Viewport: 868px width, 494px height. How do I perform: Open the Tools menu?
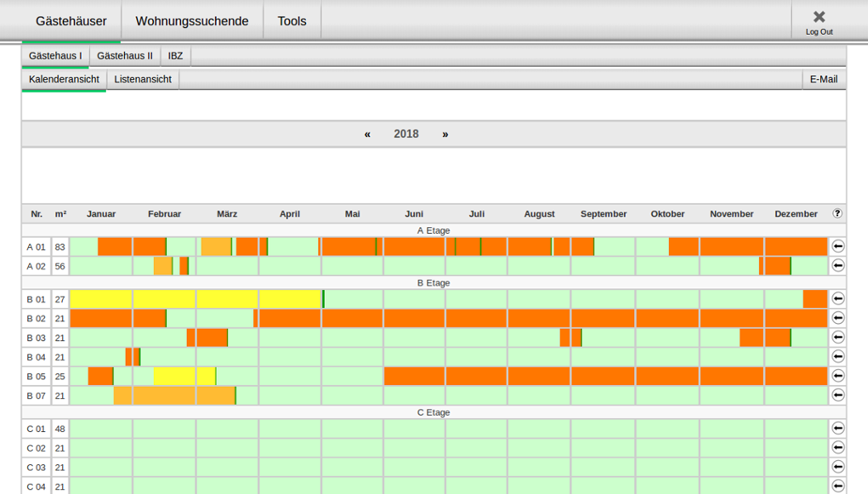pos(292,21)
